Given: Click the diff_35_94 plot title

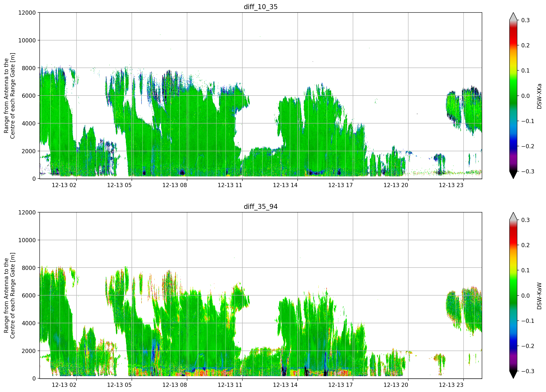Looking at the screenshot, I should 261,207.
